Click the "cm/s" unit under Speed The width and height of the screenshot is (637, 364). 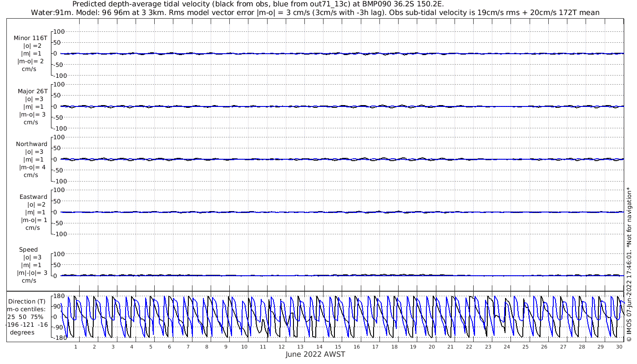click(x=29, y=280)
